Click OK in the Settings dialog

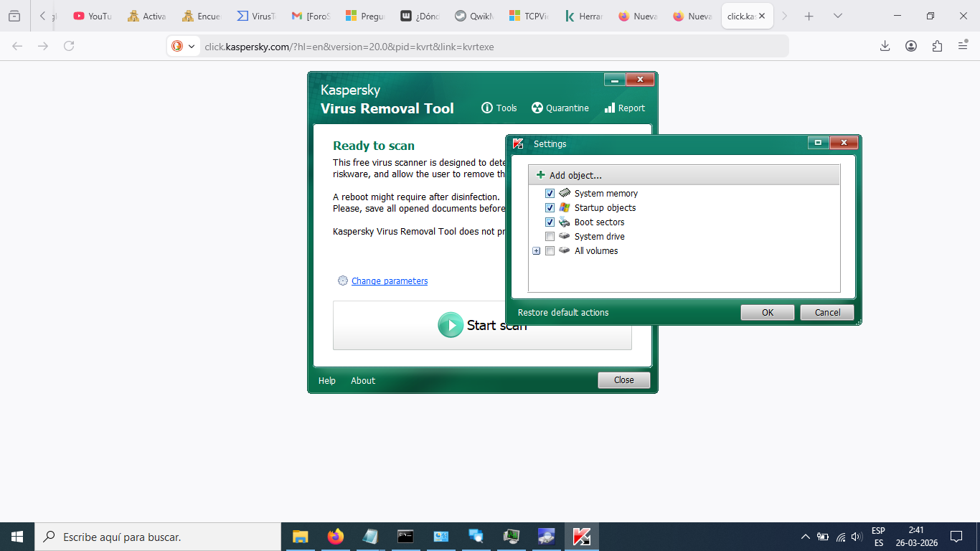(x=767, y=312)
